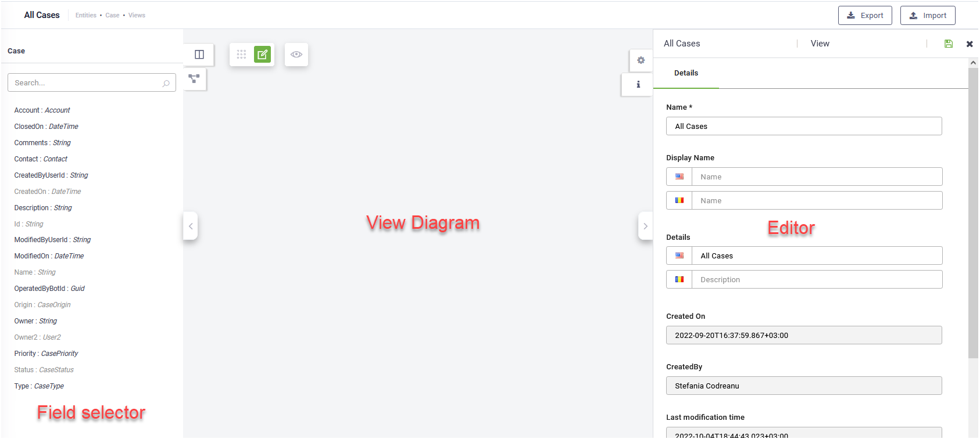Click the Export button

click(x=865, y=16)
